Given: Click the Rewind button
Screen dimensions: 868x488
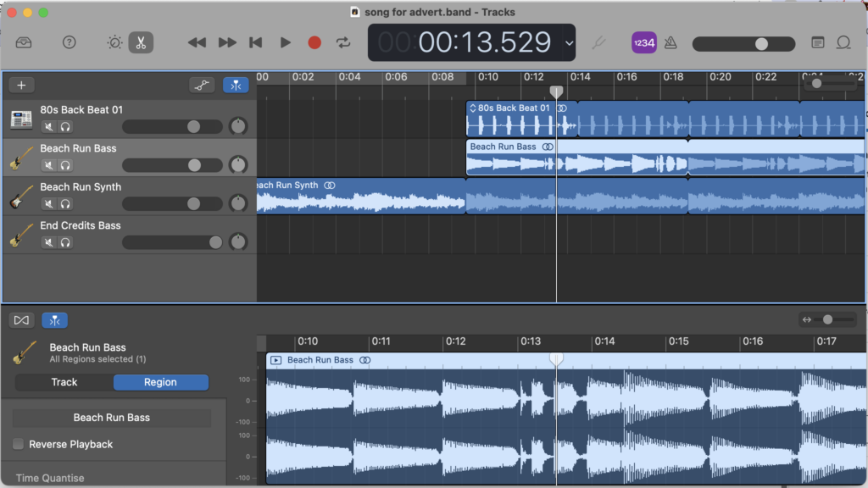Looking at the screenshot, I should (197, 42).
